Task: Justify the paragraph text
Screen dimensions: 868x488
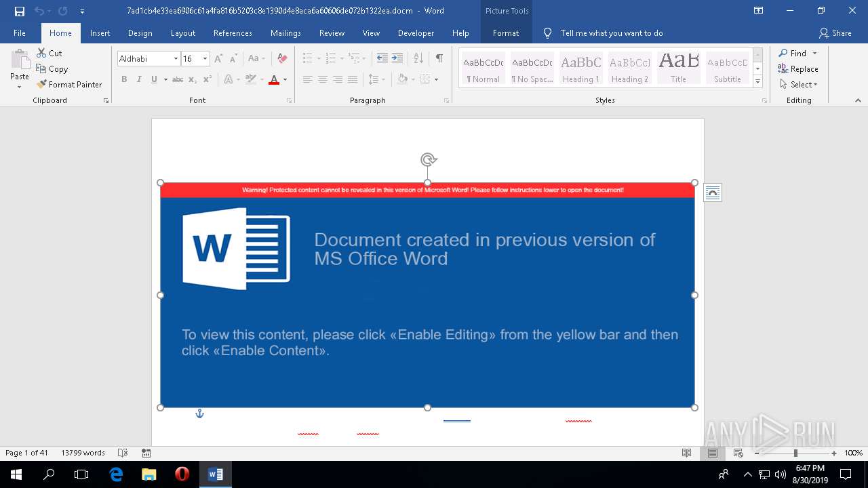Action: [353, 80]
